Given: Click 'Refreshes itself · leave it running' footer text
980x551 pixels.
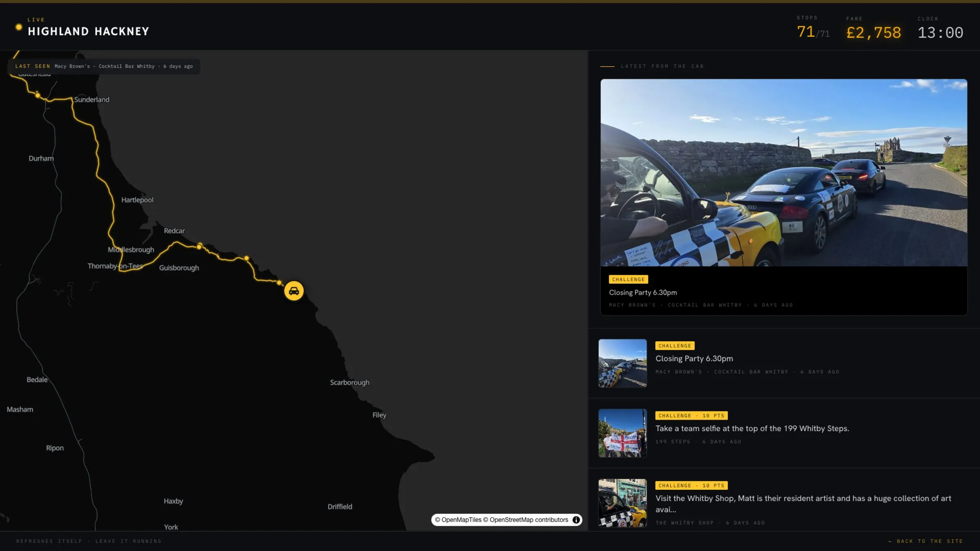Looking at the screenshot, I should (89, 541).
